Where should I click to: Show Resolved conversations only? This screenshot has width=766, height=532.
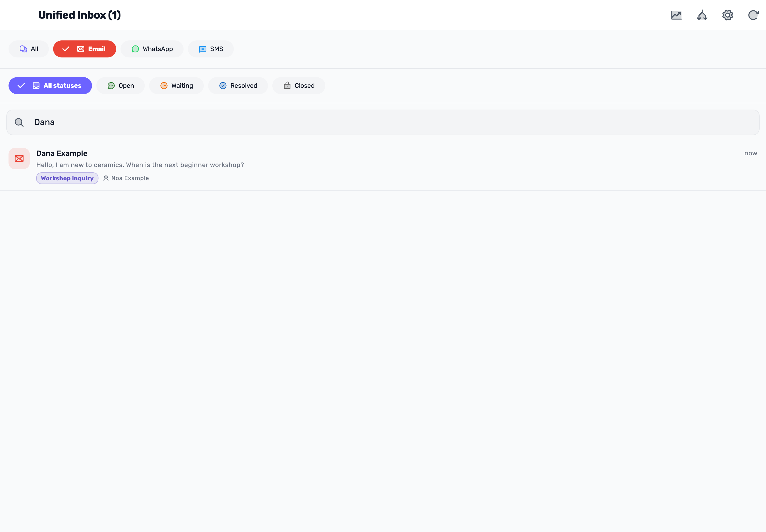point(238,86)
